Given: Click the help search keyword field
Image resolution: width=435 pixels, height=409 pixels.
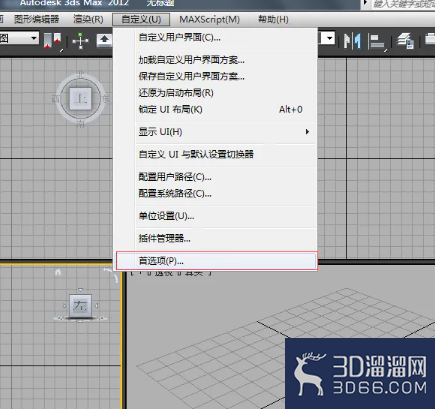Looking at the screenshot, I should click(x=404, y=4).
